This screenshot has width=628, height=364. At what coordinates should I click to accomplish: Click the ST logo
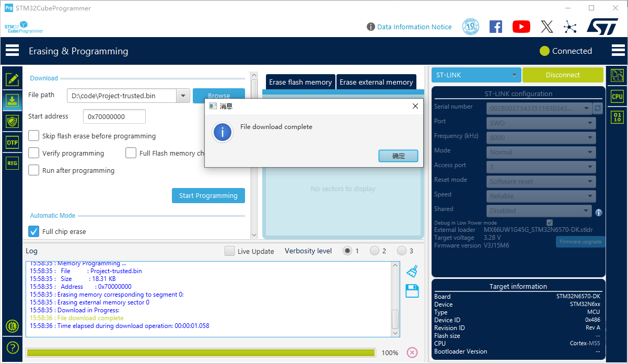[602, 27]
